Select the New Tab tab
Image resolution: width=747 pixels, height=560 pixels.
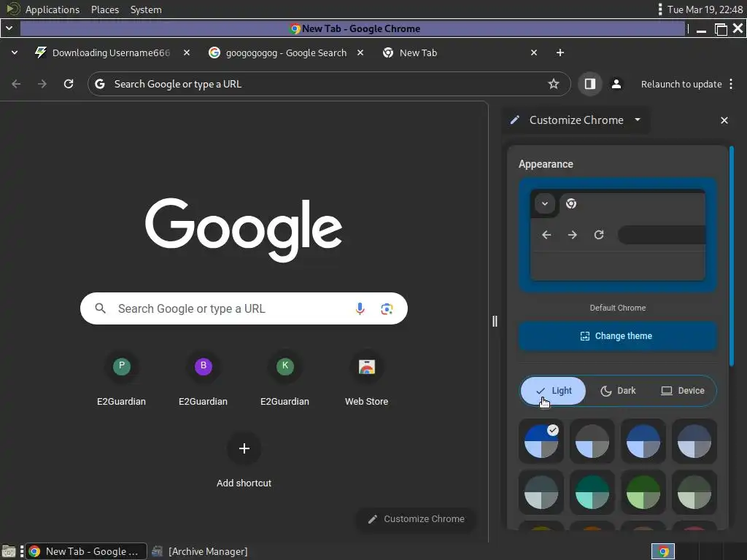pyautogui.click(x=418, y=52)
